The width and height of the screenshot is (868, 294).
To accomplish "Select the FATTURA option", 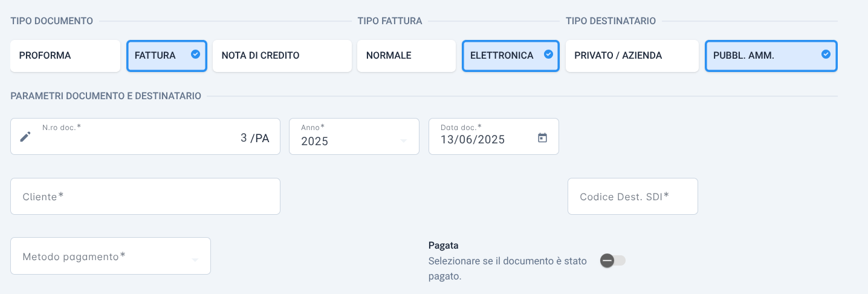I will coord(167,56).
